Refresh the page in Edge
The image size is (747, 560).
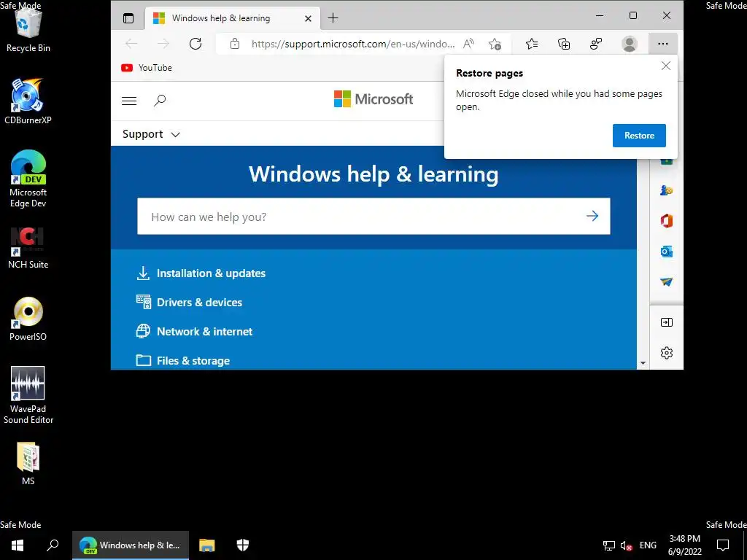(196, 44)
